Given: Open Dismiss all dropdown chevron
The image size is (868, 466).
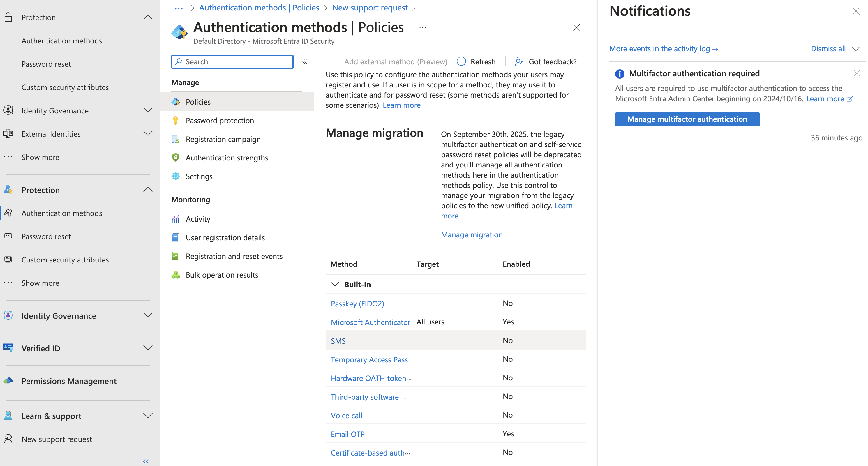Looking at the screenshot, I should 855,49.
